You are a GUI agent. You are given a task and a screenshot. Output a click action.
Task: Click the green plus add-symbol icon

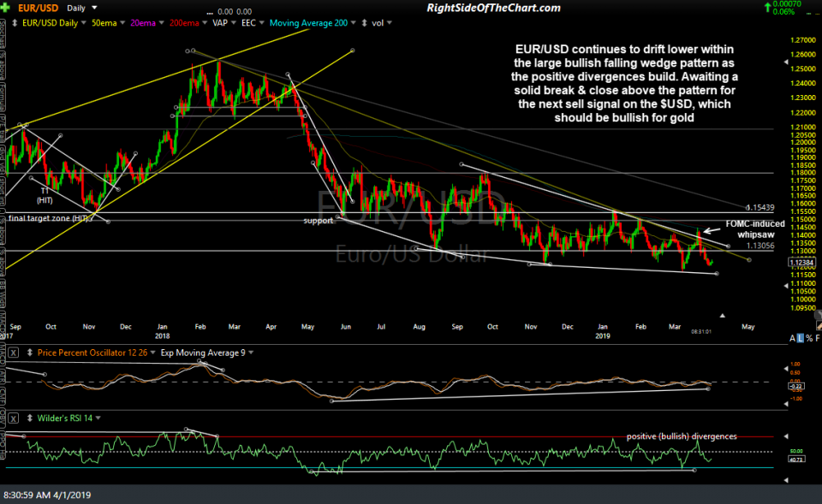tap(5, 7)
